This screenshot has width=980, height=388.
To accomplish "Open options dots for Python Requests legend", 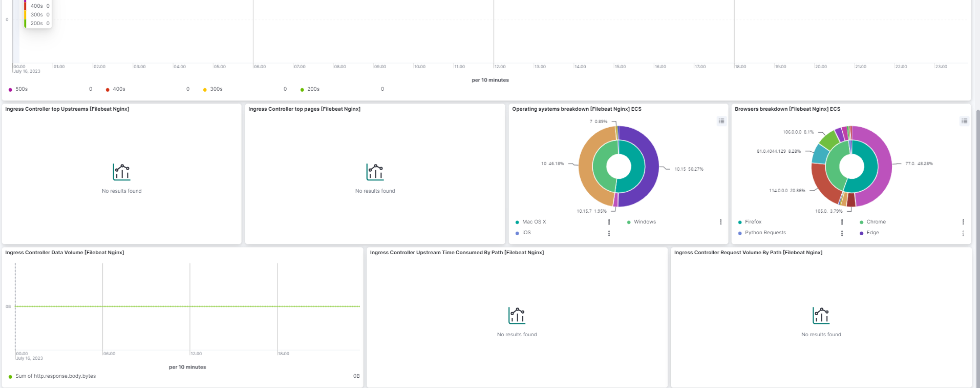I will point(842,233).
